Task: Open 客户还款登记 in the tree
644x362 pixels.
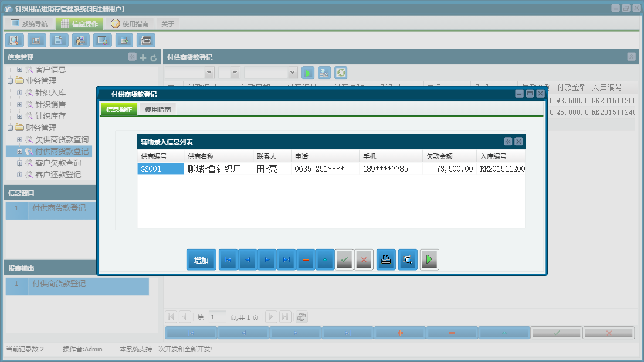Action: click(x=58, y=175)
